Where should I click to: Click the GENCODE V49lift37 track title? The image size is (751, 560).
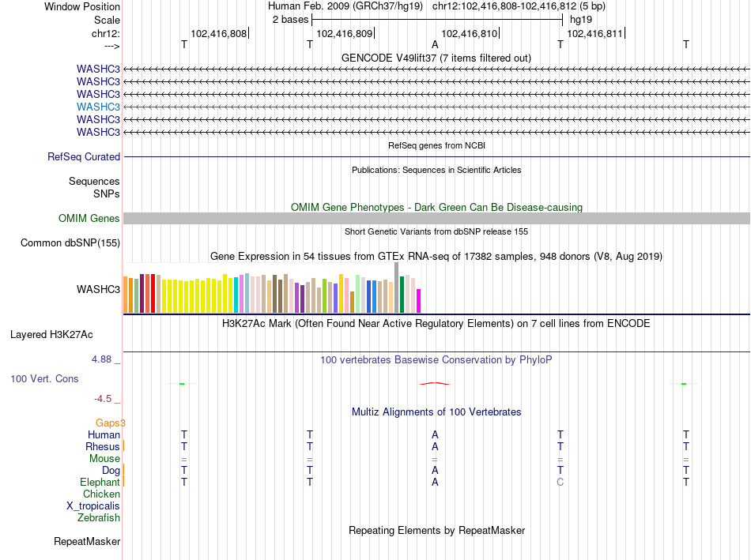click(436, 58)
